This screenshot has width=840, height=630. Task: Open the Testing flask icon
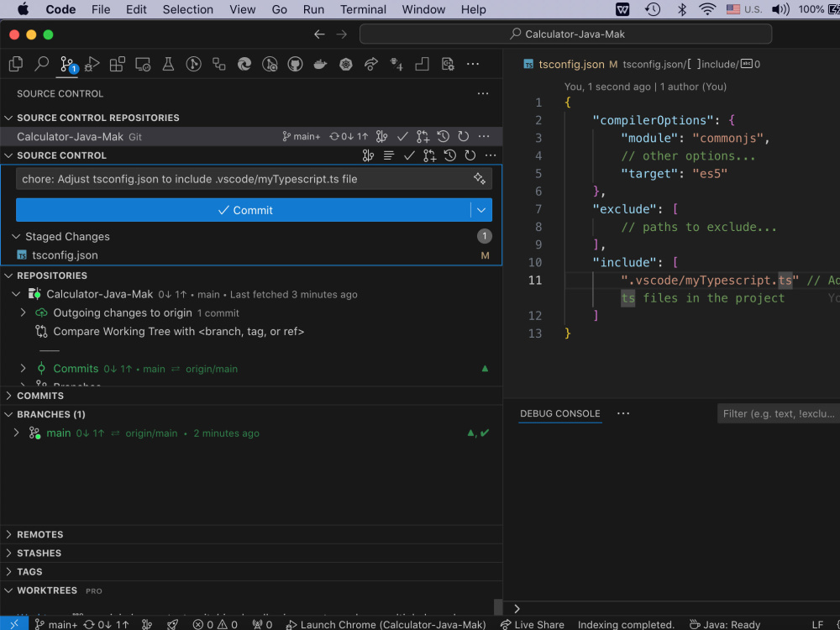click(168, 65)
